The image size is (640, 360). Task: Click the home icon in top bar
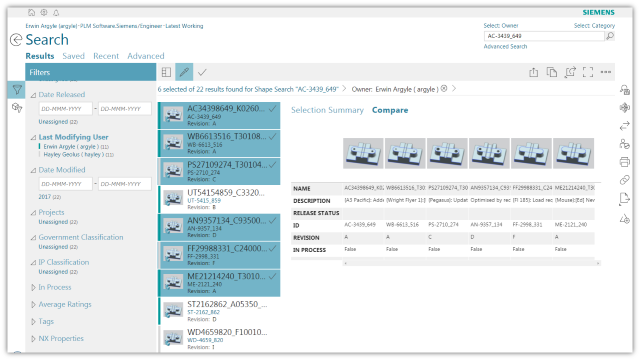pyautogui.click(x=31, y=13)
